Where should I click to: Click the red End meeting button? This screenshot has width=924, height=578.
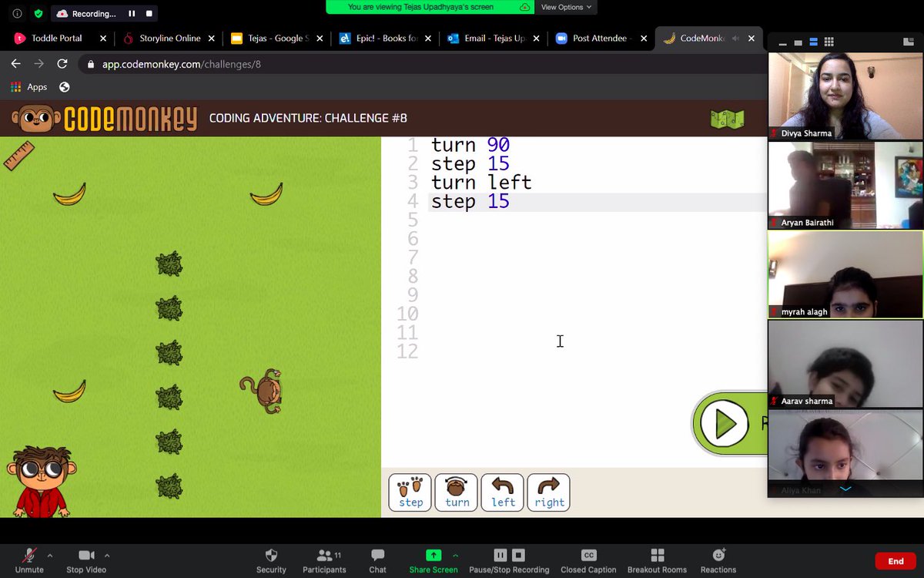coord(896,561)
